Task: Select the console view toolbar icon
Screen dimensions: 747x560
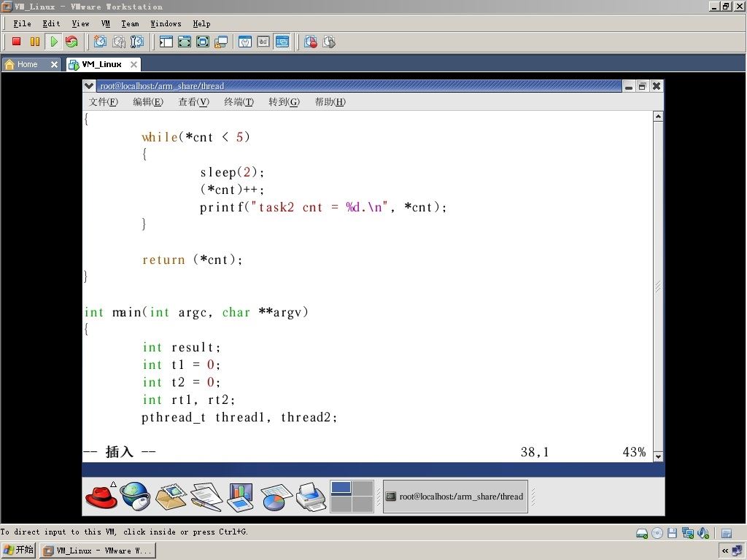Action: [282, 42]
